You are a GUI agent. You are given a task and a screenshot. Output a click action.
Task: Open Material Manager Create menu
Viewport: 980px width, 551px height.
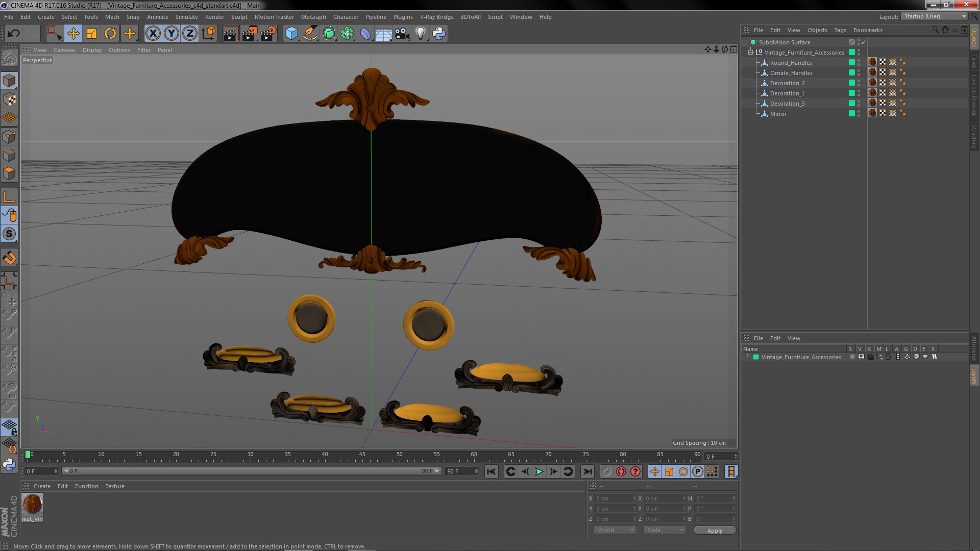(42, 486)
